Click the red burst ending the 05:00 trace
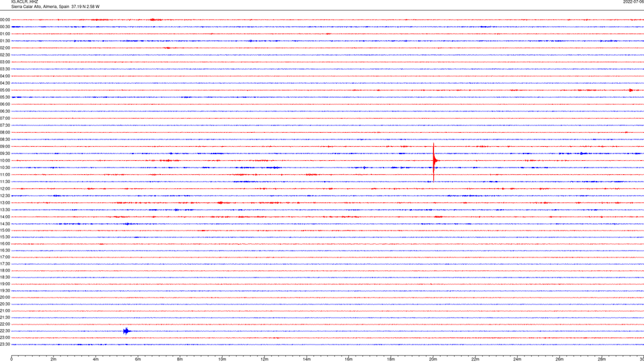Image resolution: width=644 pixels, height=362 pixels. click(631, 90)
